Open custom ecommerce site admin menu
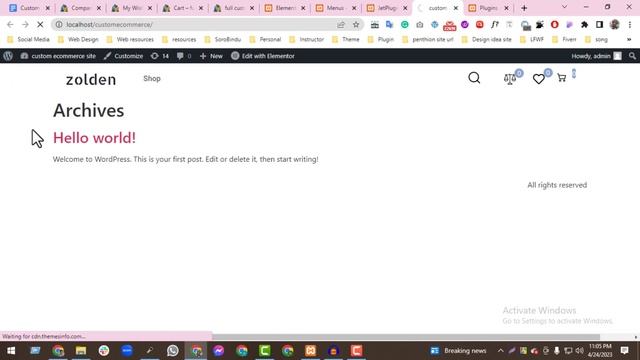Image resolution: width=640 pixels, height=360 pixels. click(x=58, y=56)
